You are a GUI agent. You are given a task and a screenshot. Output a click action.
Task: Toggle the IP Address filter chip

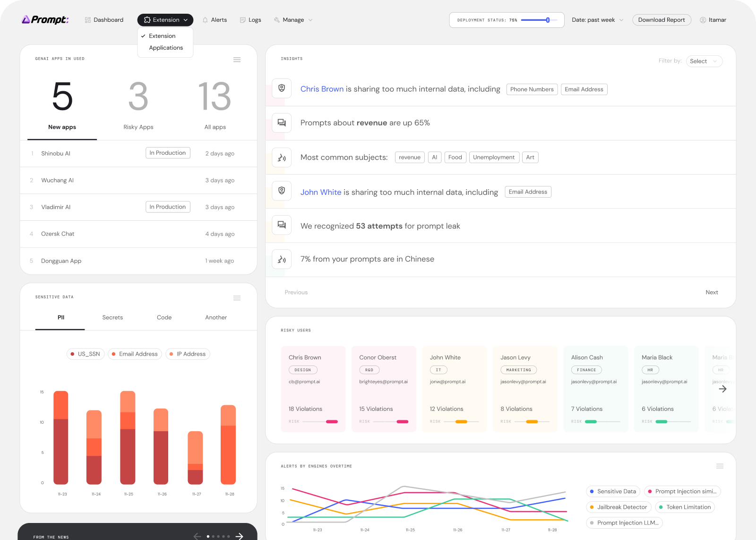point(188,354)
